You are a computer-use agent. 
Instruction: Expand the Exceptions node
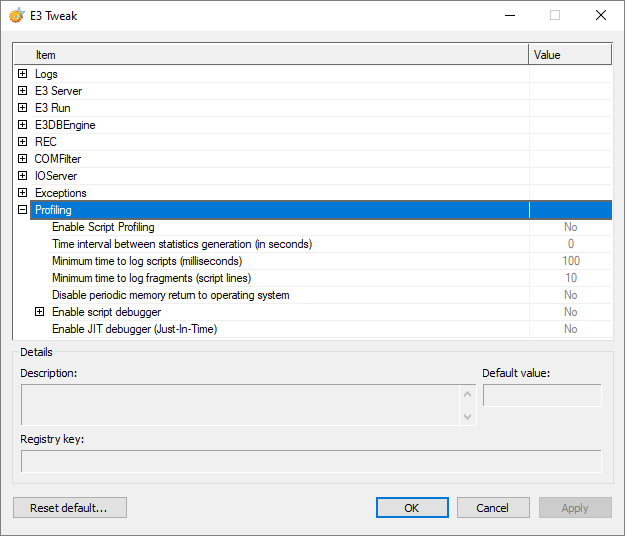click(x=23, y=193)
